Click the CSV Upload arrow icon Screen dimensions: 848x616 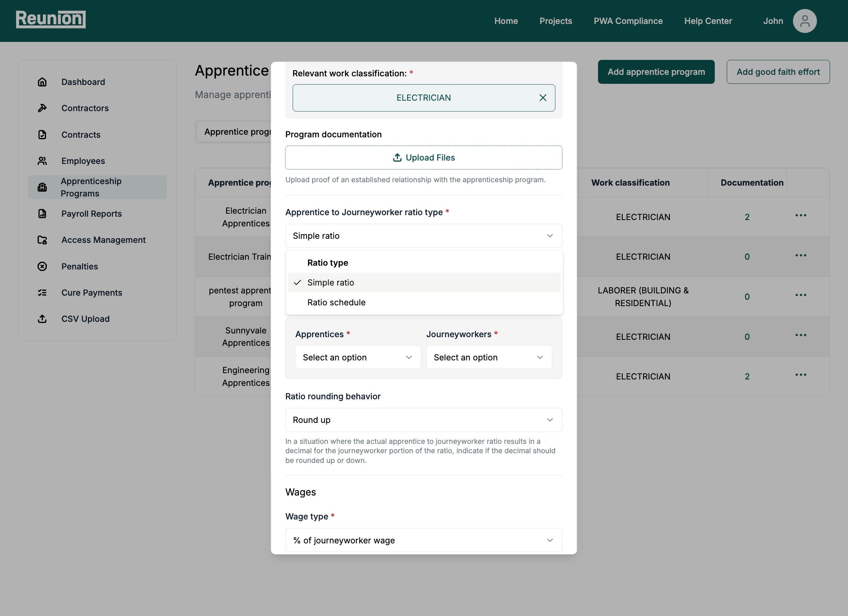coord(42,319)
